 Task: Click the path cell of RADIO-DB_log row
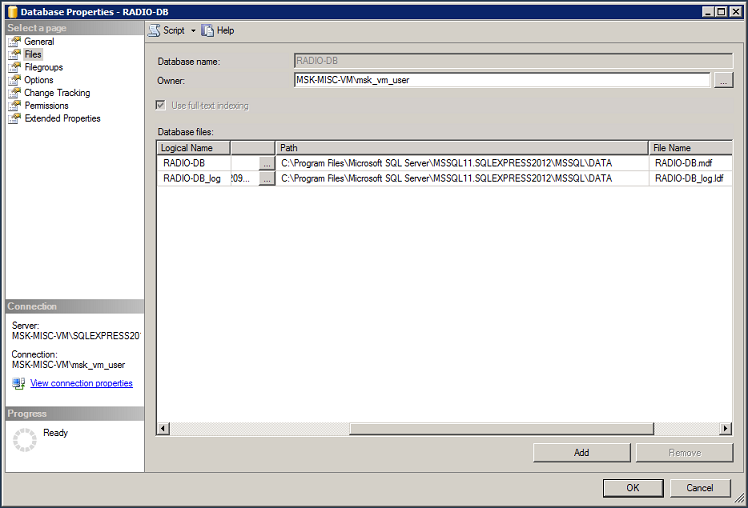click(462, 178)
